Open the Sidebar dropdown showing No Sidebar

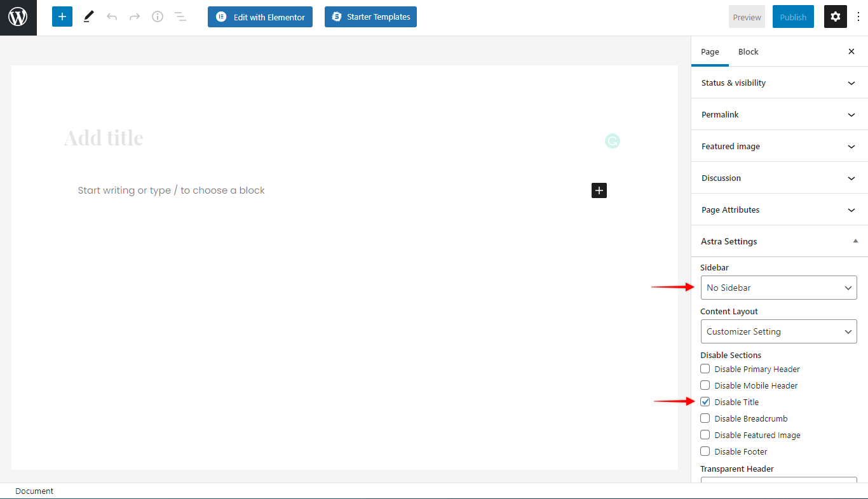coord(778,288)
